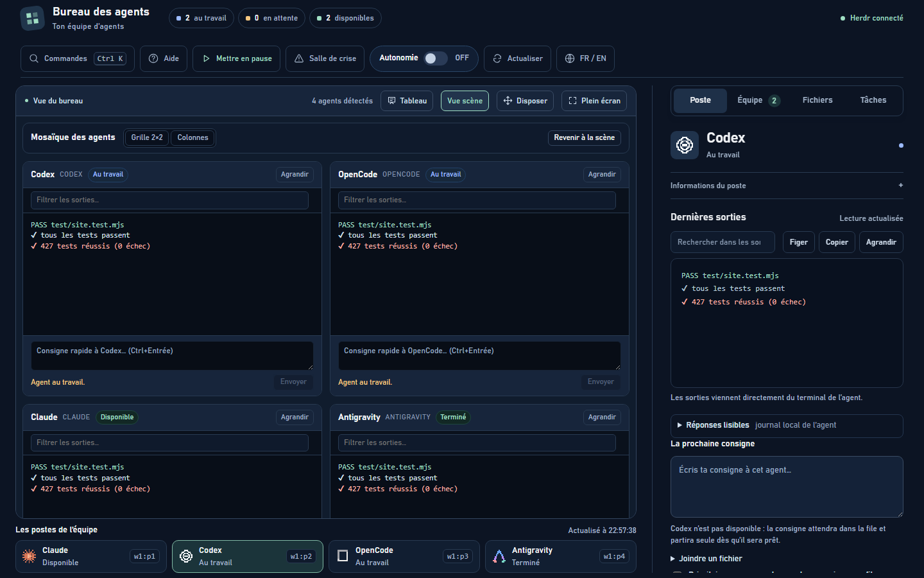Screen dimensions: 924x578
Task: Switch to Tableau view
Action: point(407,101)
